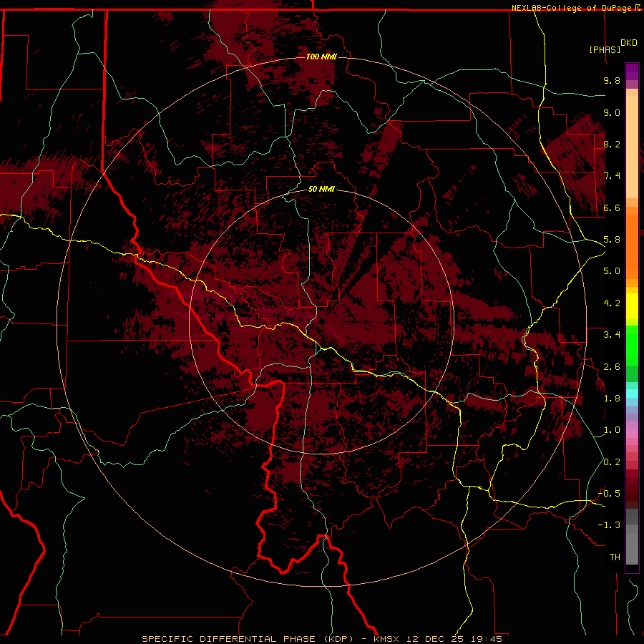644x644 pixels.
Task: Pick the pink segment of the color bar
Action: point(632,434)
